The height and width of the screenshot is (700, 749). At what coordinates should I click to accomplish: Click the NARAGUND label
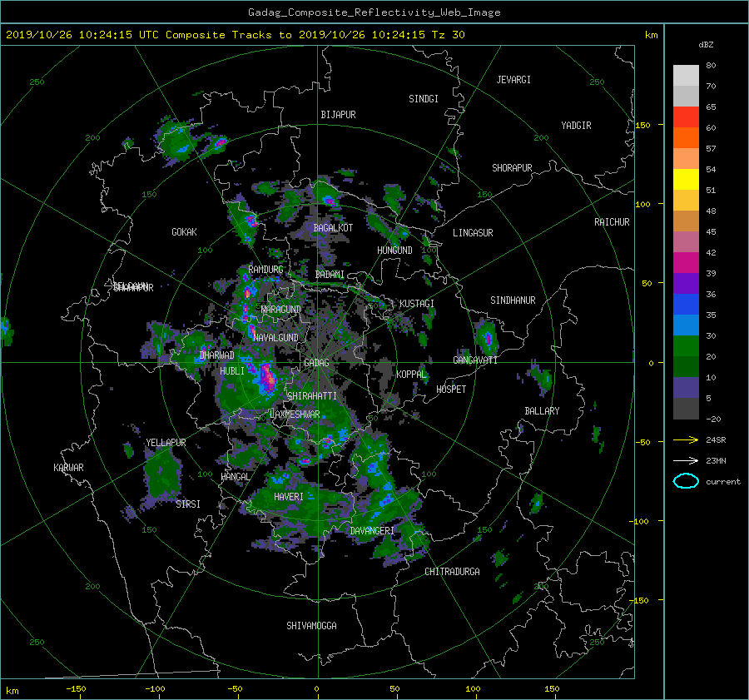281,310
